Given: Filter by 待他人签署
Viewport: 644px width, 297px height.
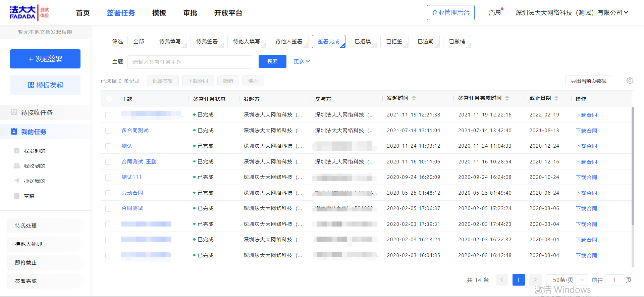Looking at the screenshot, I should click(x=289, y=42).
